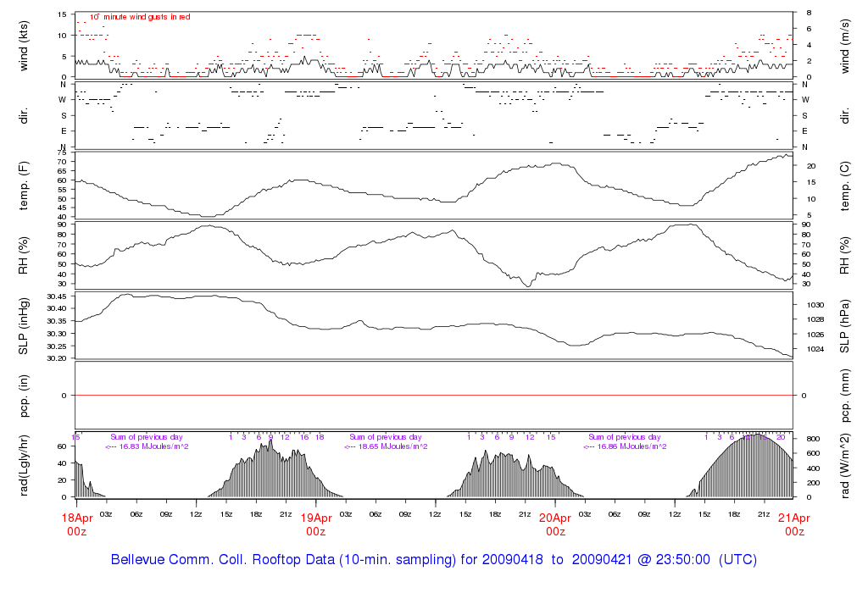The width and height of the screenshot is (868, 593).
Task: Select the 'SLP (inHg)' axis label
Action: [23, 326]
